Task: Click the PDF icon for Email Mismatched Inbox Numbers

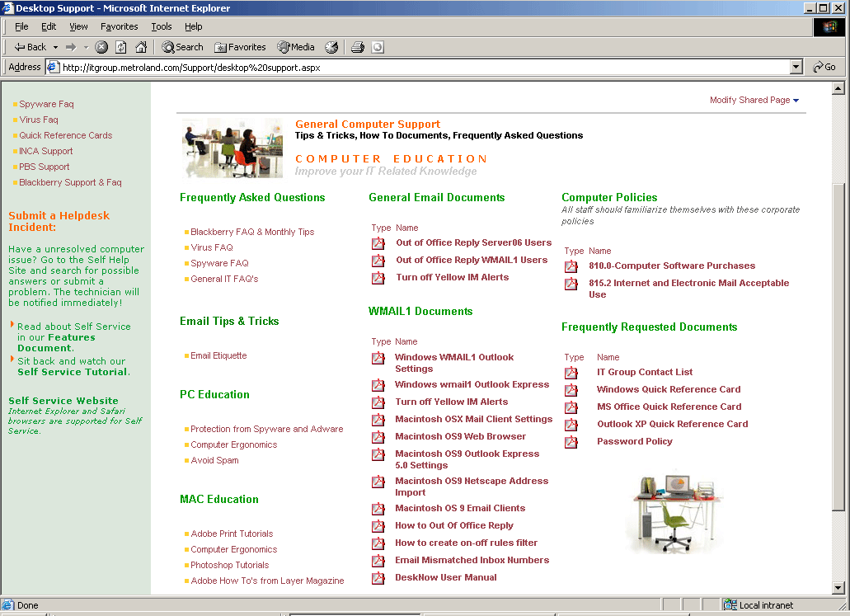Action: coord(378,562)
